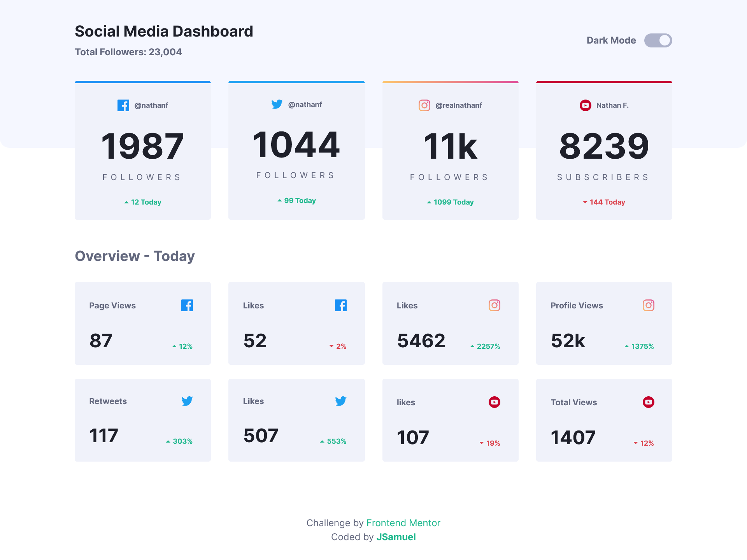Image resolution: width=747 pixels, height=560 pixels.
Task: Click the Profile Views label
Action: [577, 306]
